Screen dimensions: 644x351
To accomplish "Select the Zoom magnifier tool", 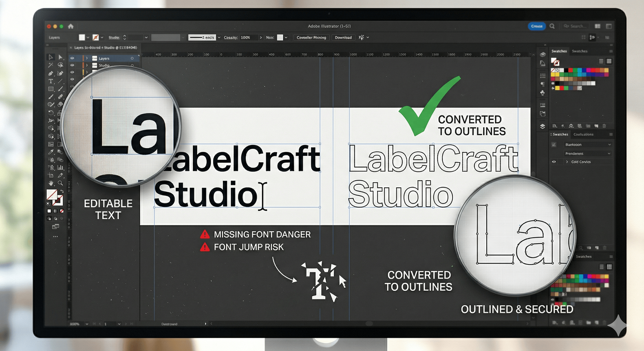I will point(60,183).
